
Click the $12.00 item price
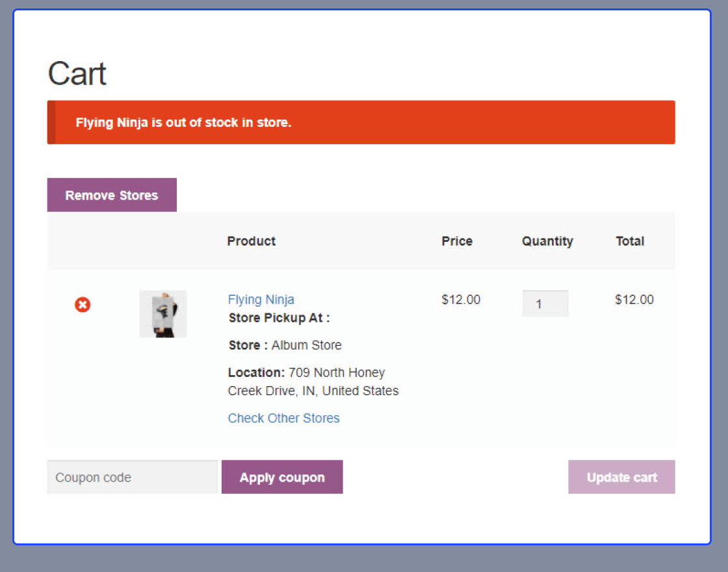[461, 300]
